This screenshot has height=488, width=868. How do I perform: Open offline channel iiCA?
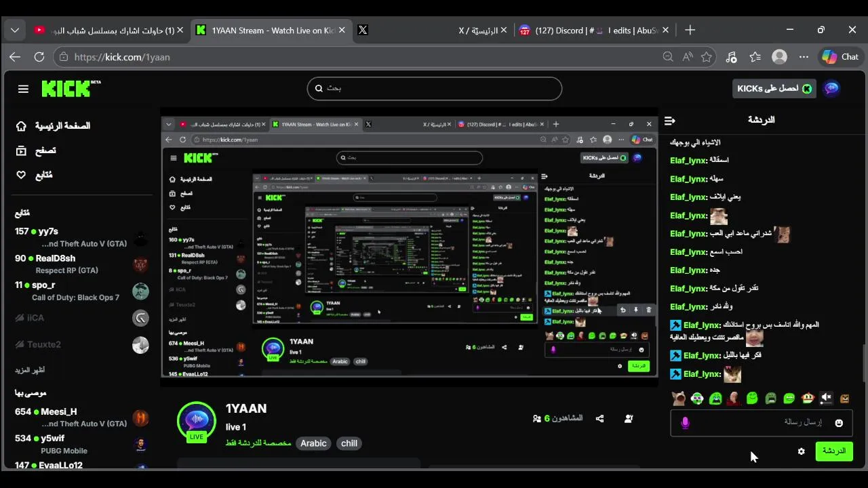click(x=81, y=318)
